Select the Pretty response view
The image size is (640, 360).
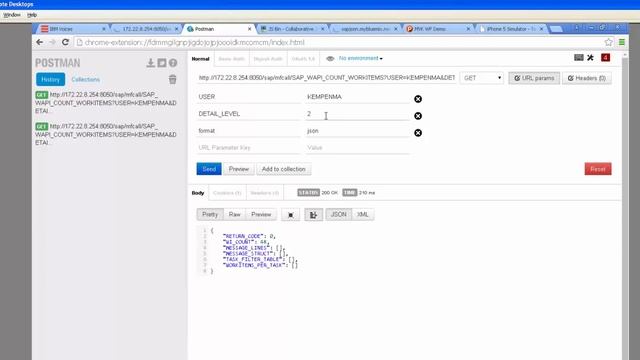pos(210,215)
